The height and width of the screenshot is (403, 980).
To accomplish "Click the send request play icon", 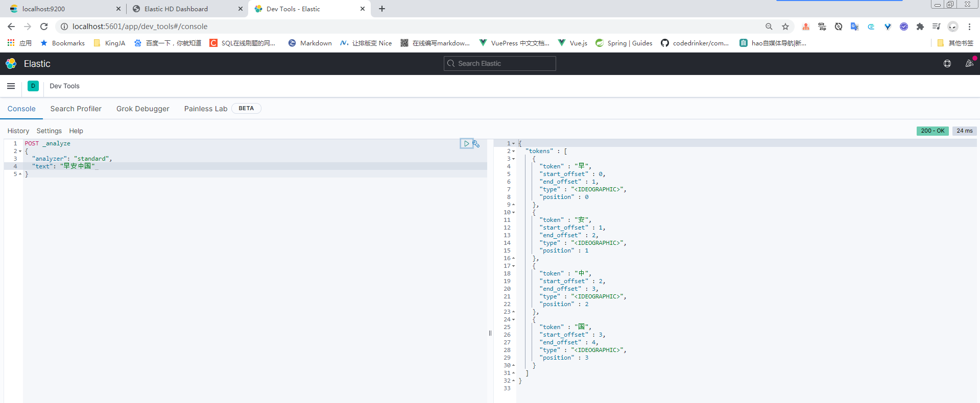I will point(466,144).
